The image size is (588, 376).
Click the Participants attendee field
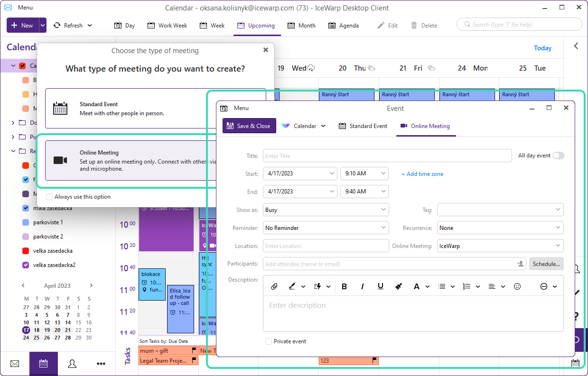(395, 264)
